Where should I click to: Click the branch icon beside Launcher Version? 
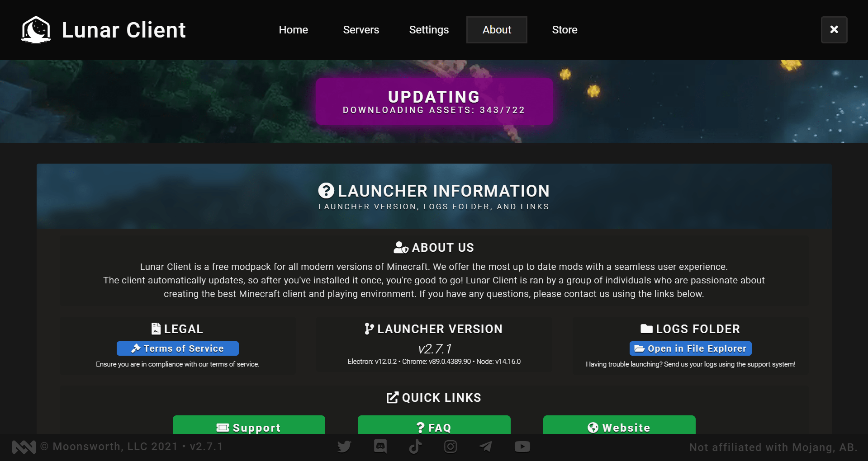click(x=369, y=329)
